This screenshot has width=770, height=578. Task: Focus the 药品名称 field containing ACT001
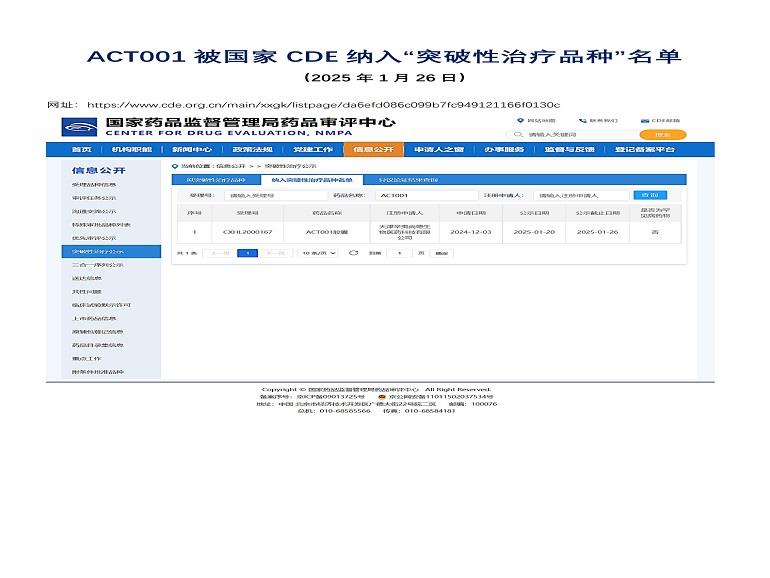(426, 195)
